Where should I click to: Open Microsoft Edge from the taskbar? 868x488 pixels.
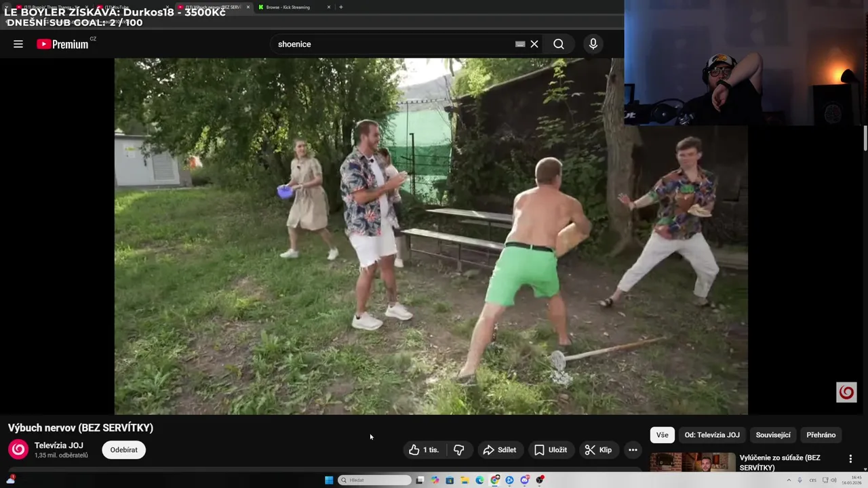coord(479,480)
